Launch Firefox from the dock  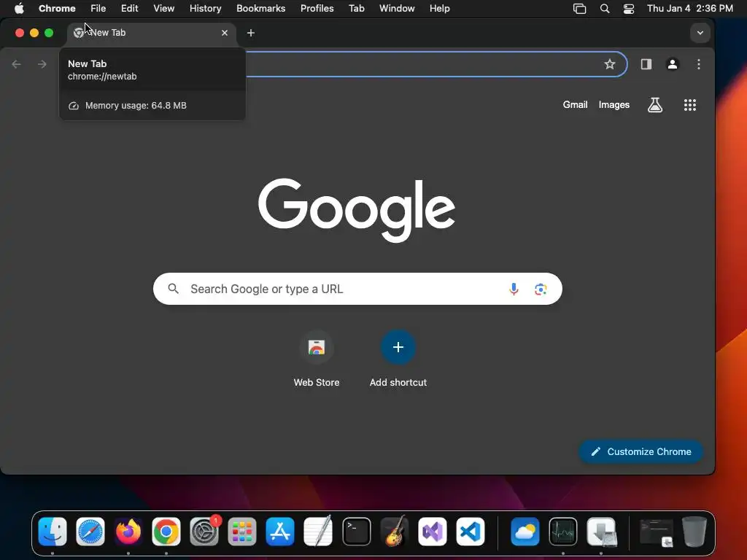pyautogui.click(x=128, y=532)
